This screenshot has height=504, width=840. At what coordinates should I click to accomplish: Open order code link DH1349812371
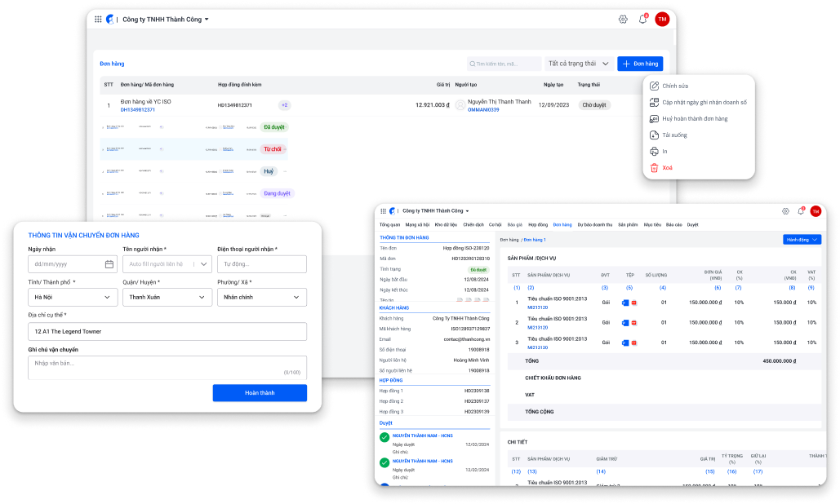(138, 109)
